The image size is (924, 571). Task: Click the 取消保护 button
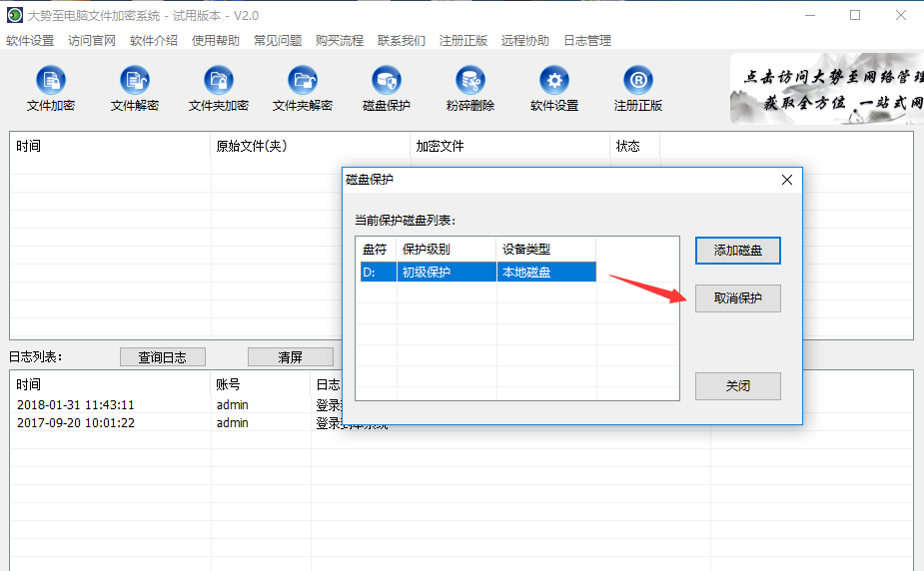pyautogui.click(x=737, y=298)
